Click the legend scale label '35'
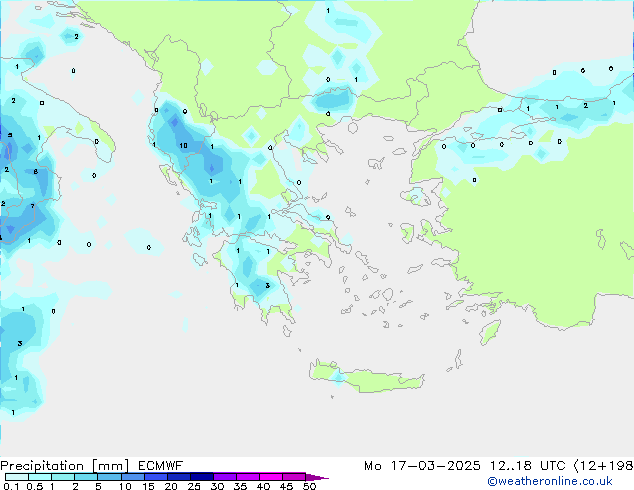 pyautogui.click(x=240, y=486)
